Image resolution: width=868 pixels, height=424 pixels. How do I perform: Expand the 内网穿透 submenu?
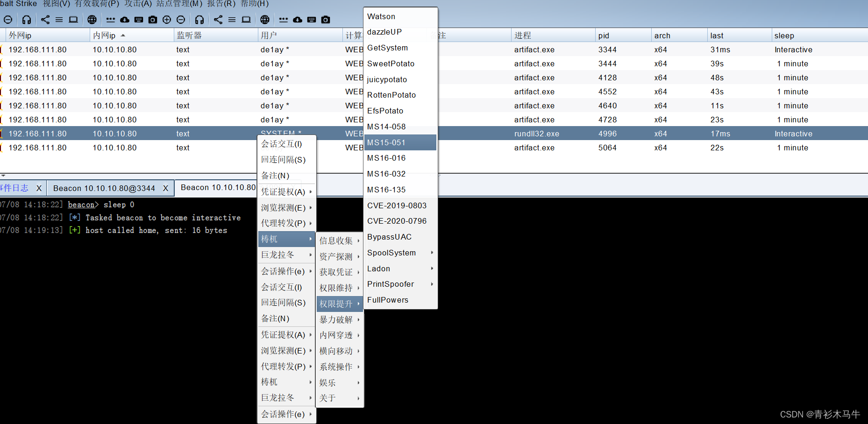340,335
